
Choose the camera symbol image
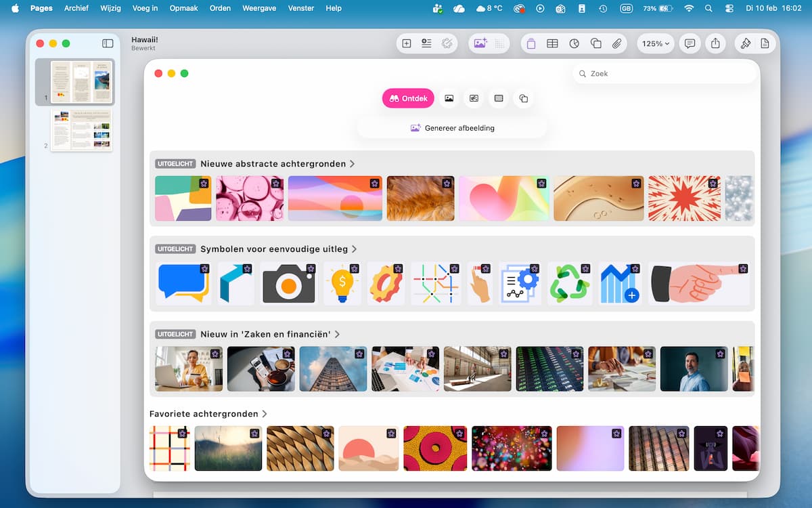point(288,283)
